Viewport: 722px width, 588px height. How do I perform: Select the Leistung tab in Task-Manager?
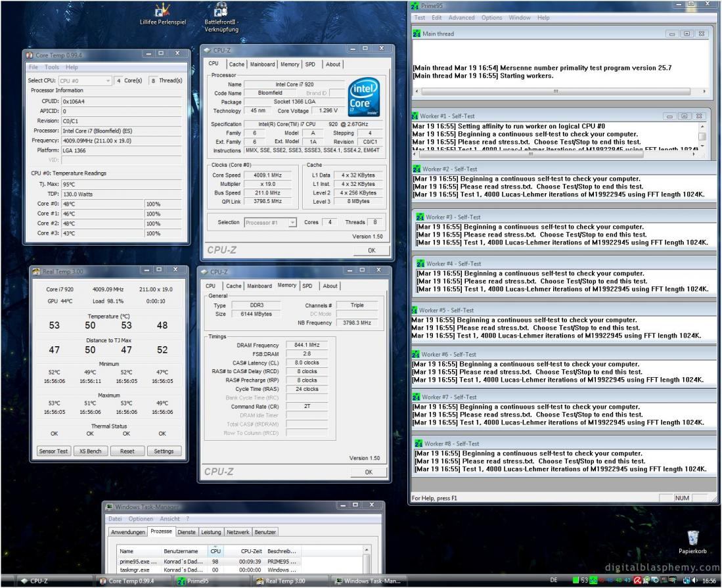click(211, 531)
